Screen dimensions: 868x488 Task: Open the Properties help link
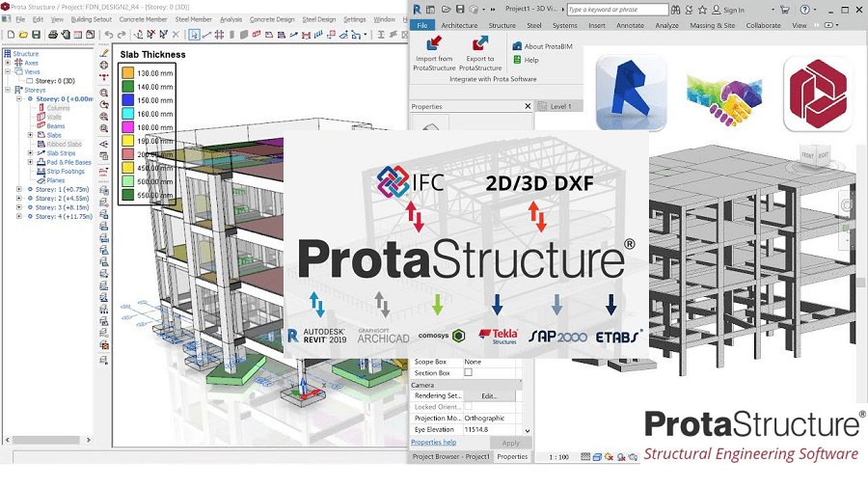(433, 442)
